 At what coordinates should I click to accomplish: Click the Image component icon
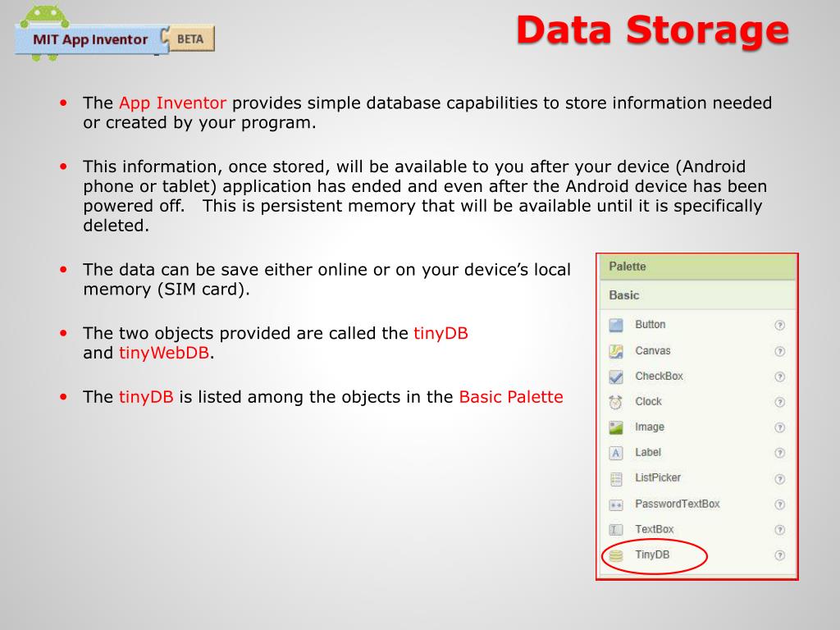tap(616, 427)
